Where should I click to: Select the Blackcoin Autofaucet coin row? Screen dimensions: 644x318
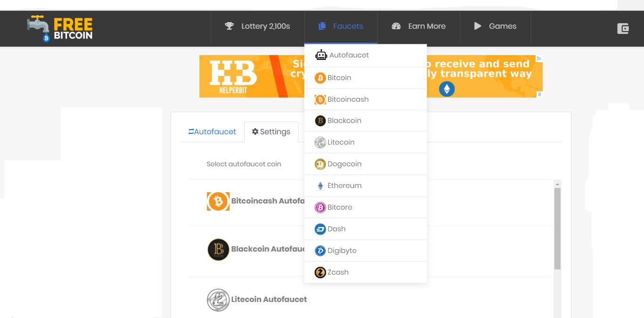pos(371,250)
